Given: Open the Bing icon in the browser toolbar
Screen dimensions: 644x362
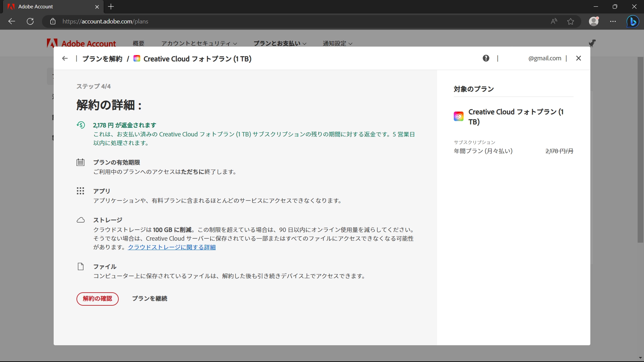Looking at the screenshot, I should tap(633, 21).
